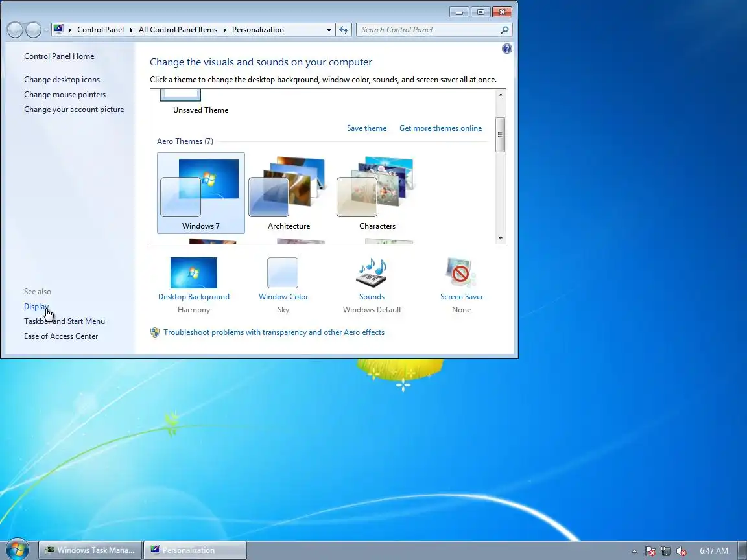This screenshot has height=560, width=747.
Task: Open the recent pages dropdown arrow
Action: click(x=46, y=30)
